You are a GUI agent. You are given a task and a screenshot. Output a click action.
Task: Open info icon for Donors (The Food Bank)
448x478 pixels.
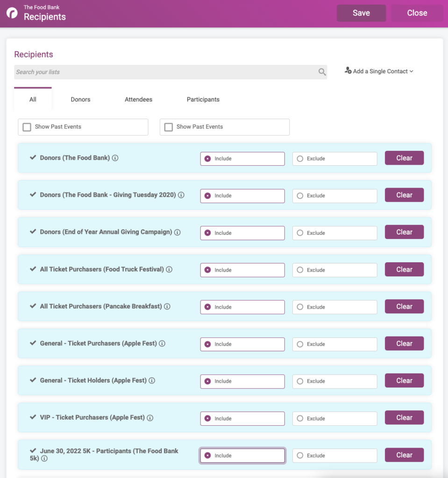115,158
